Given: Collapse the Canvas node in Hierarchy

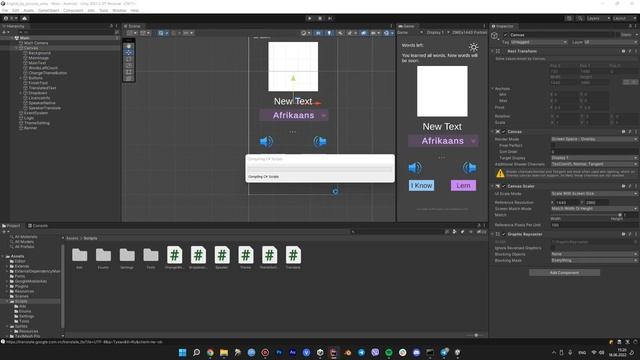Looking at the screenshot, I should 16,48.
